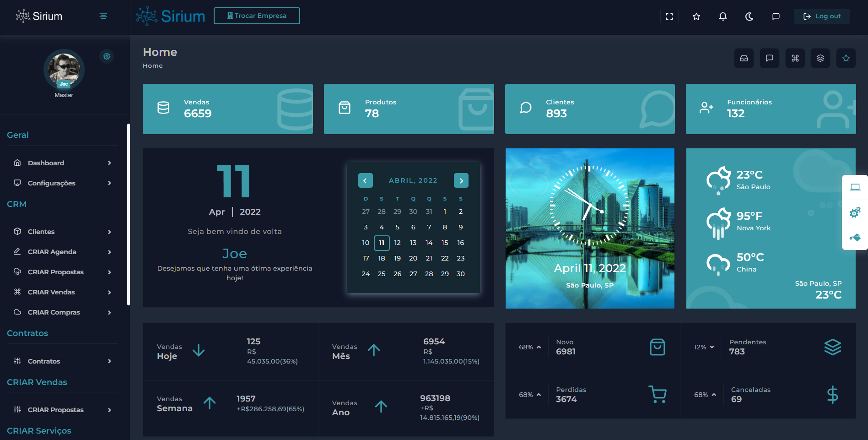The height and width of the screenshot is (440, 868).
Task: Go to previous month in calendar
Action: [365, 180]
